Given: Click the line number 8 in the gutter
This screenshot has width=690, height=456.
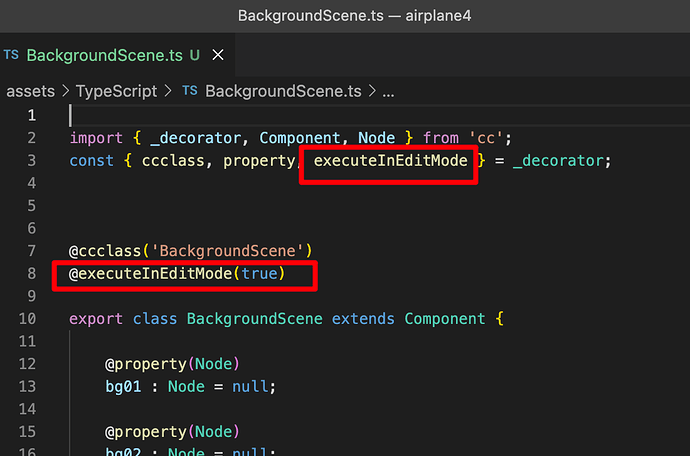Looking at the screenshot, I should (32, 274).
